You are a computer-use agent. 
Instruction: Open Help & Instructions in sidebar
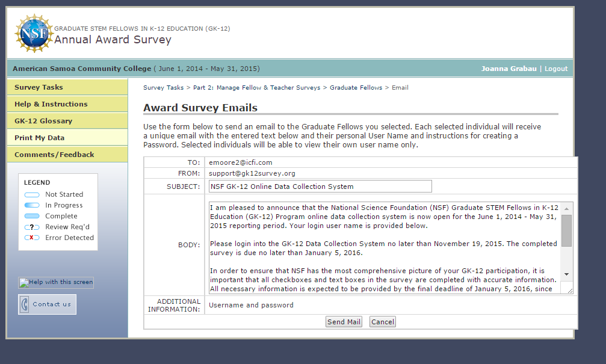pos(51,104)
